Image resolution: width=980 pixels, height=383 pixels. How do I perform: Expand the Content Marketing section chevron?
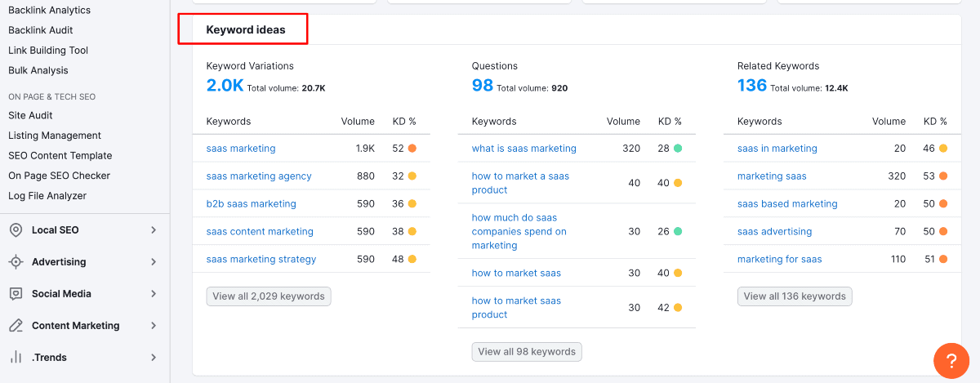click(153, 326)
